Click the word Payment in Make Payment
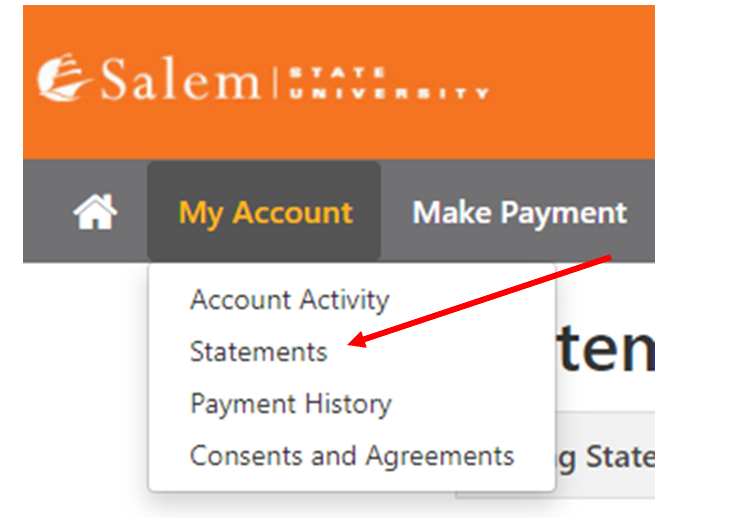Viewport: 752px width, 518px height. 564,212
